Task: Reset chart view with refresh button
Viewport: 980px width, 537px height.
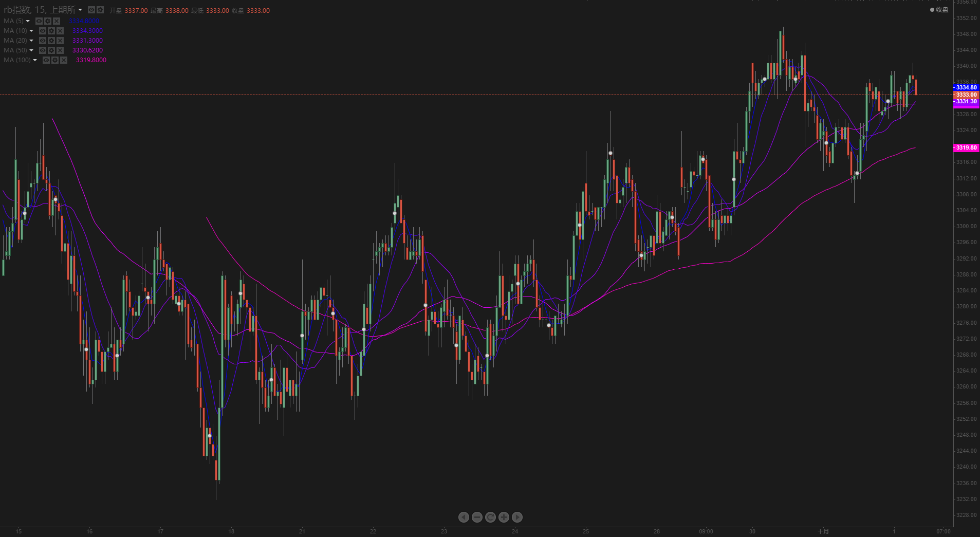Action: (x=490, y=517)
